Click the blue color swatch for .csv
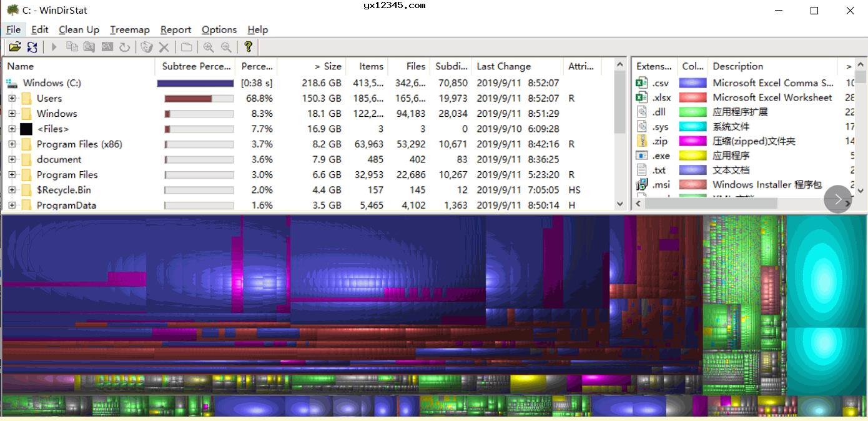This screenshot has height=421, width=868. point(693,82)
